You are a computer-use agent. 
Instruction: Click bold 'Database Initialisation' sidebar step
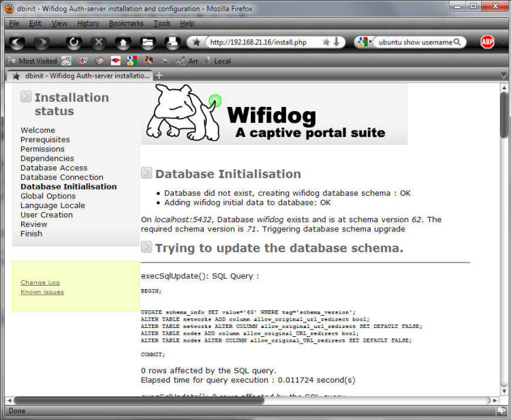(68, 187)
